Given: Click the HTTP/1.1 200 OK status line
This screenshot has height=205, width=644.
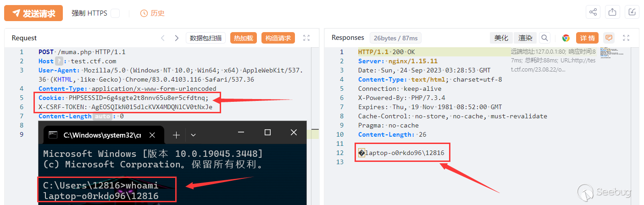Looking at the screenshot, I should 386,52.
